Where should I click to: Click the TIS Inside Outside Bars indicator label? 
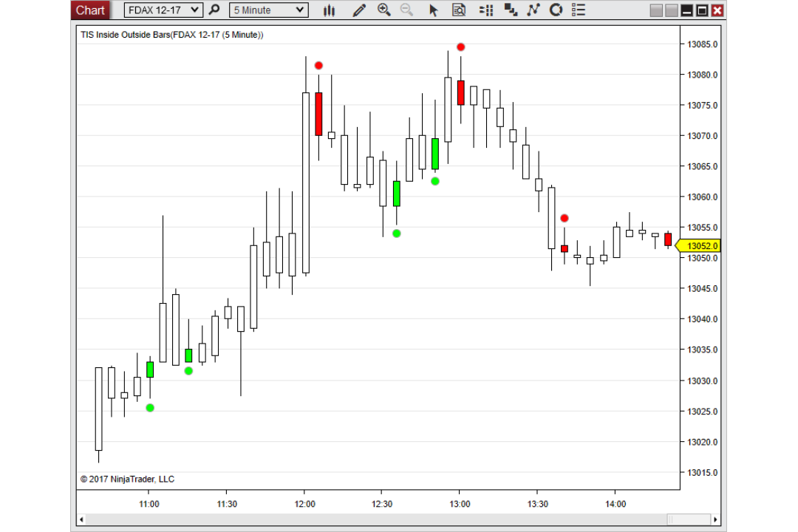click(x=172, y=35)
